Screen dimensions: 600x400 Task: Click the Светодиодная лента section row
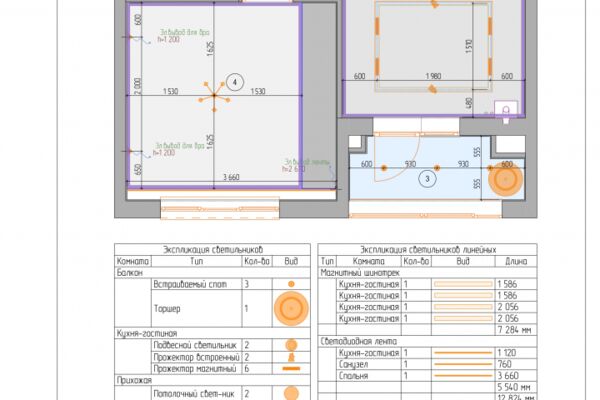pos(427,341)
